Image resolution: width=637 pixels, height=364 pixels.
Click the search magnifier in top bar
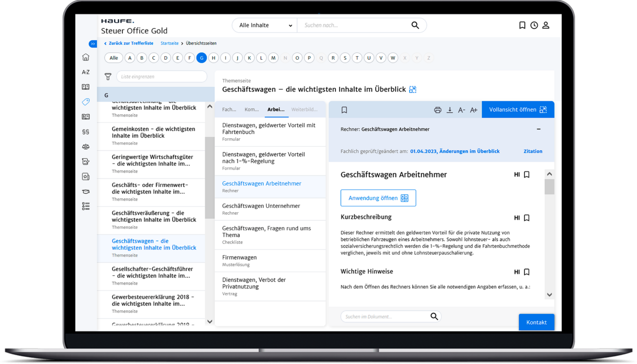click(x=415, y=25)
